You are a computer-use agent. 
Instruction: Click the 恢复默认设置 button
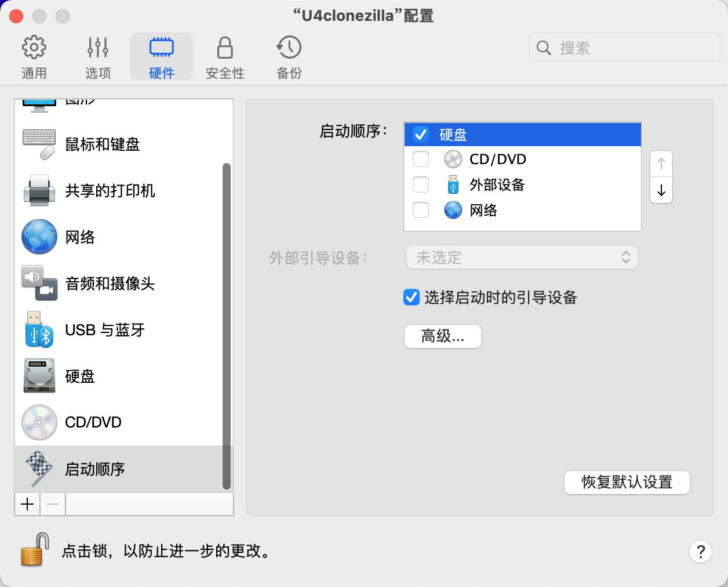[x=627, y=482]
